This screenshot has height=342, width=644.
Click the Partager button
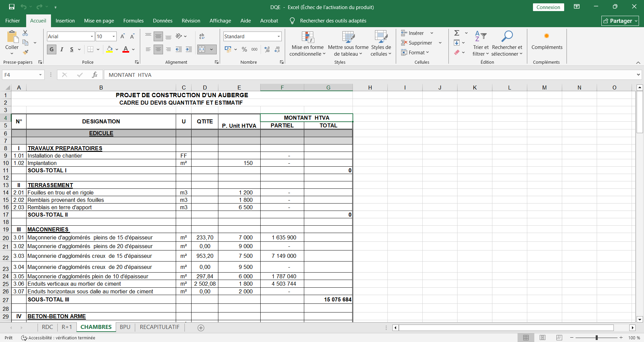[x=620, y=21]
